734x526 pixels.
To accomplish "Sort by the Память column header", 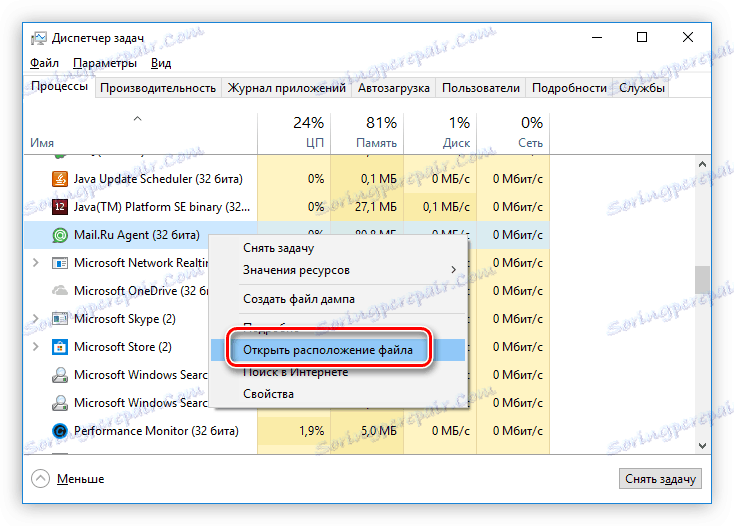I will click(x=367, y=133).
